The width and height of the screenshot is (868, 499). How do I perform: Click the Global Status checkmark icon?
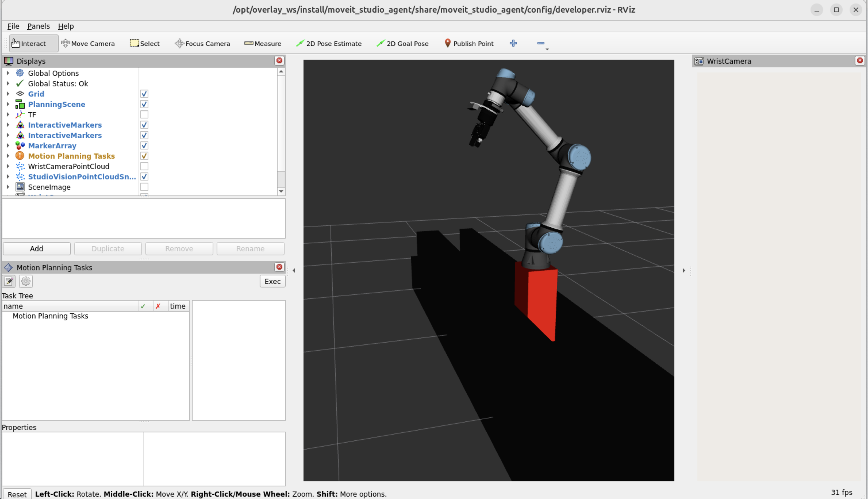(x=20, y=83)
